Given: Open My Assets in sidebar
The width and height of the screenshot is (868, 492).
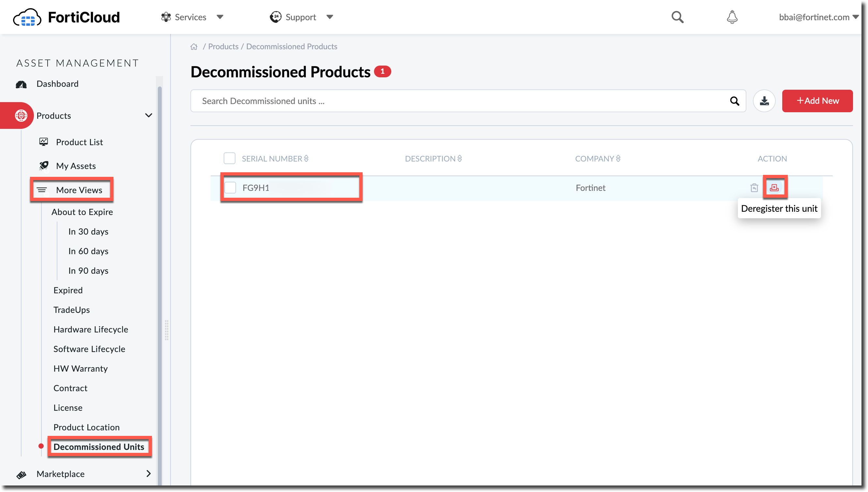Looking at the screenshot, I should 76,166.
